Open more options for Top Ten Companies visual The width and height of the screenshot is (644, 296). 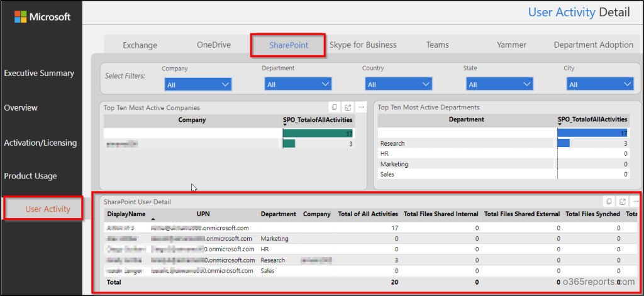pos(362,107)
